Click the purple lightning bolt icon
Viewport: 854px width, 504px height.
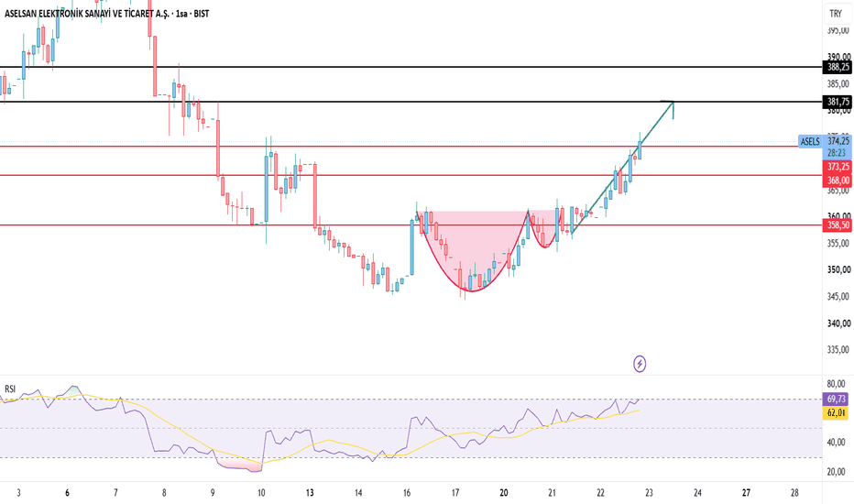point(640,364)
